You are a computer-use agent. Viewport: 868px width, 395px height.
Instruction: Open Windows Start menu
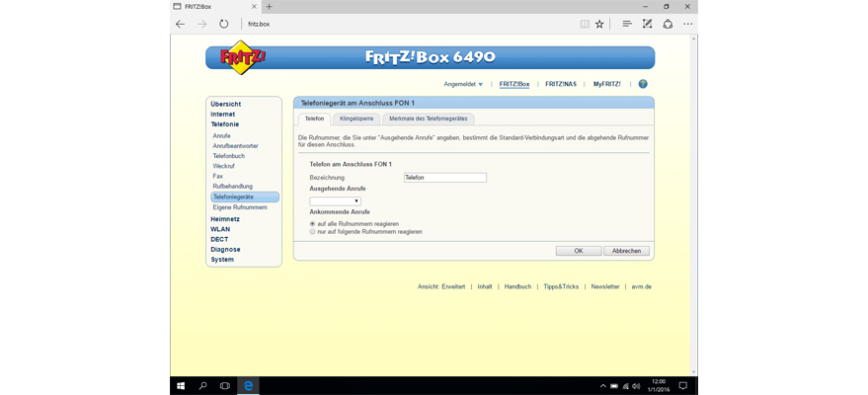pos(181,385)
